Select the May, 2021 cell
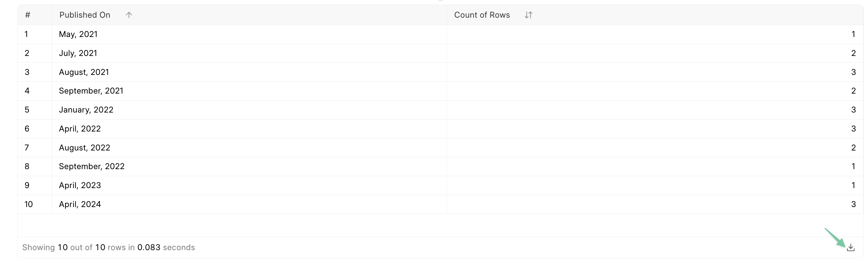The width and height of the screenshot is (868, 263). (x=78, y=34)
